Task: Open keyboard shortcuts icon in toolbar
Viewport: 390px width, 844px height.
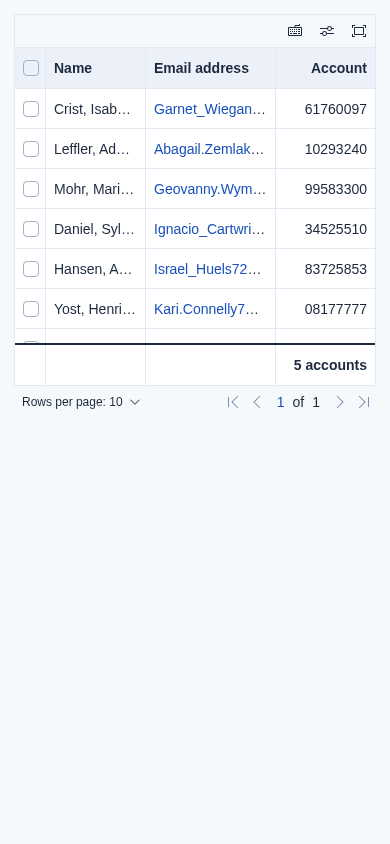Action: (x=295, y=31)
